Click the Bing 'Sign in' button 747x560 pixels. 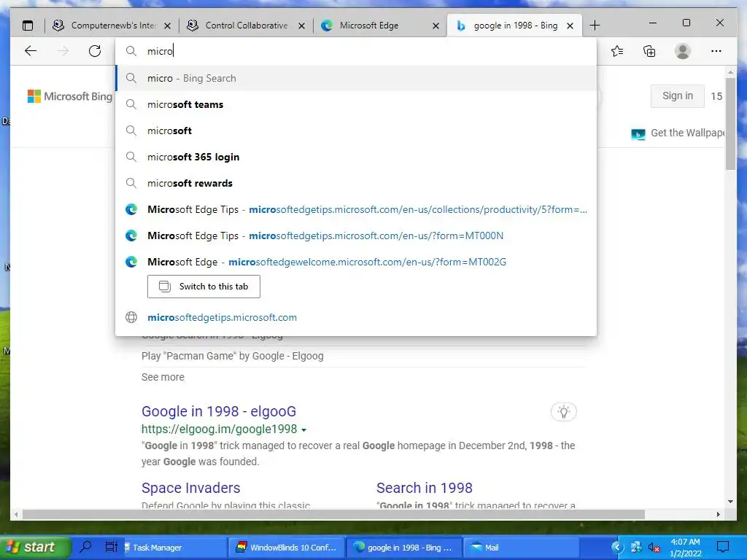[678, 96]
